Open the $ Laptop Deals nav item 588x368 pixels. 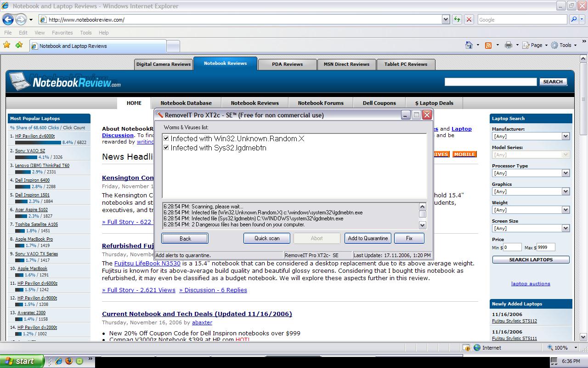[x=434, y=103]
